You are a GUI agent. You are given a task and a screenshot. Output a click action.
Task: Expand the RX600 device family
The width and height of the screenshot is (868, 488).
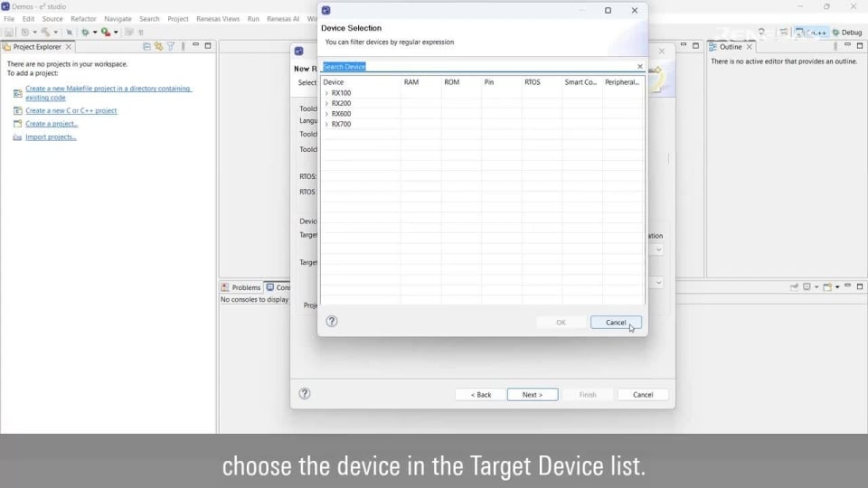[326, 114]
